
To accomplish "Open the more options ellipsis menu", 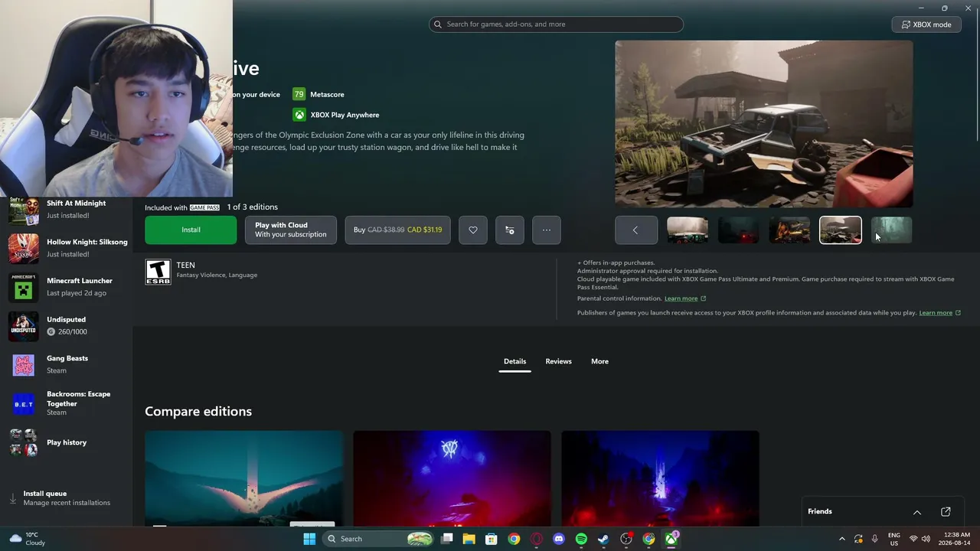I will point(547,230).
